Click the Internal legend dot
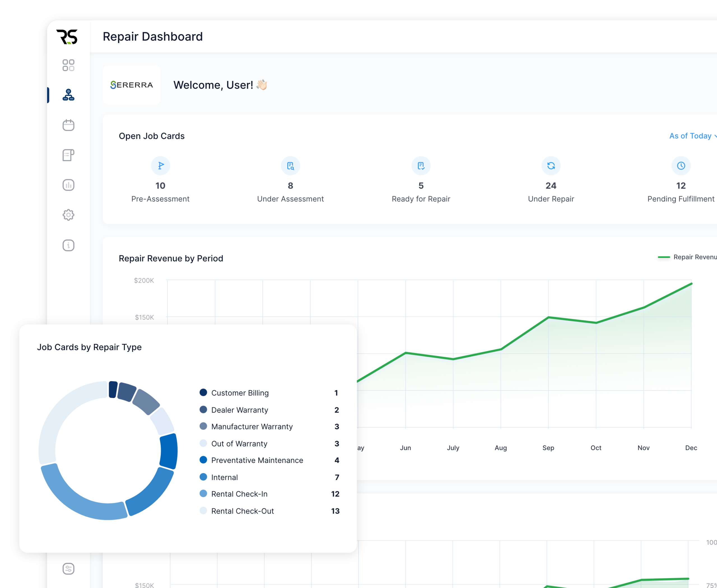Viewport: 717px width, 588px height. click(x=203, y=477)
